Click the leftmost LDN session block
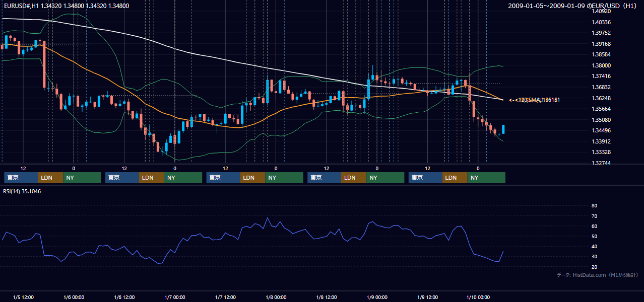 (x=50, y=178)
